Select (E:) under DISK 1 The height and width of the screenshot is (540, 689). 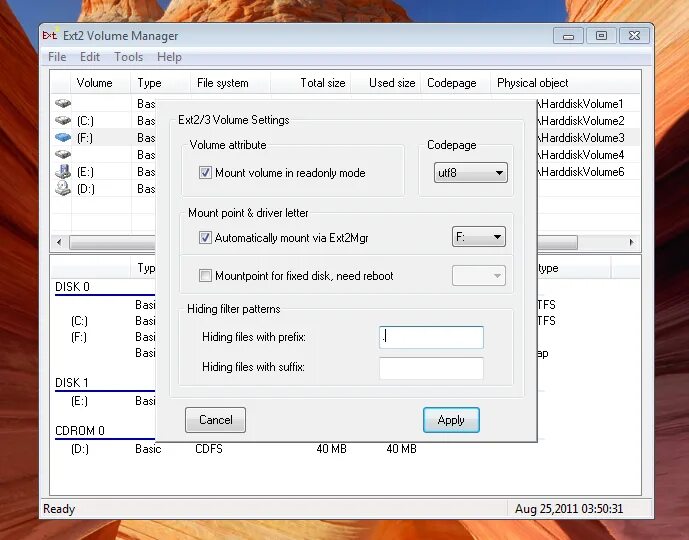79,401
